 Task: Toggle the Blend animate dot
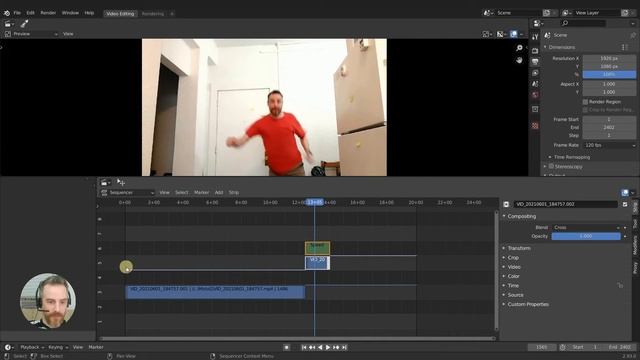pos(625,227)
